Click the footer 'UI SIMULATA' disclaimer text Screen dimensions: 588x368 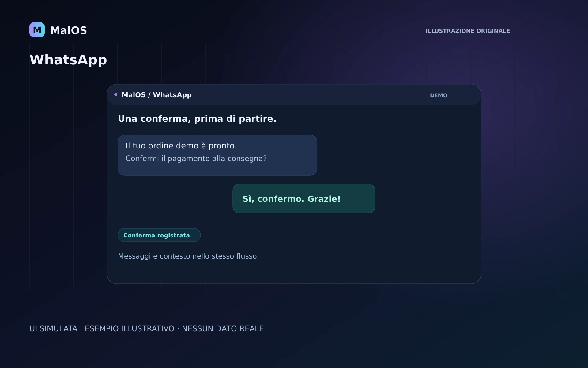[146, 329]
